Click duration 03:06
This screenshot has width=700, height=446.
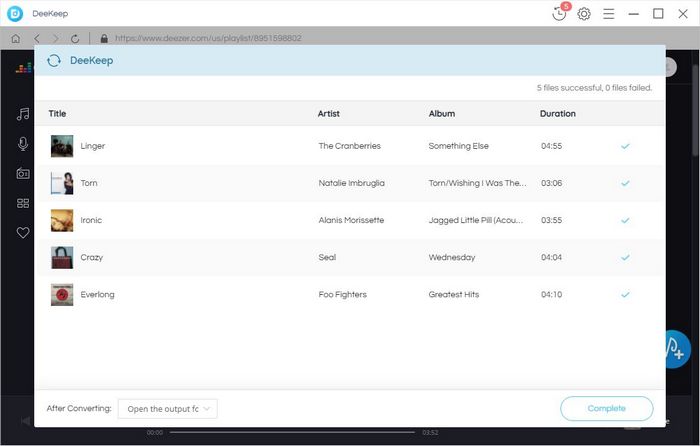[551, 183]
